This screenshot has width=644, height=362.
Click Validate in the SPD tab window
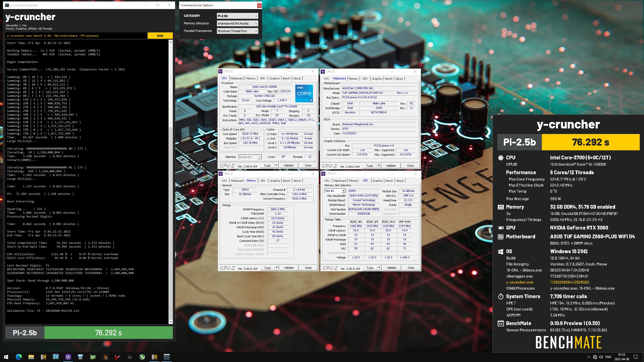tap(391, 268)
